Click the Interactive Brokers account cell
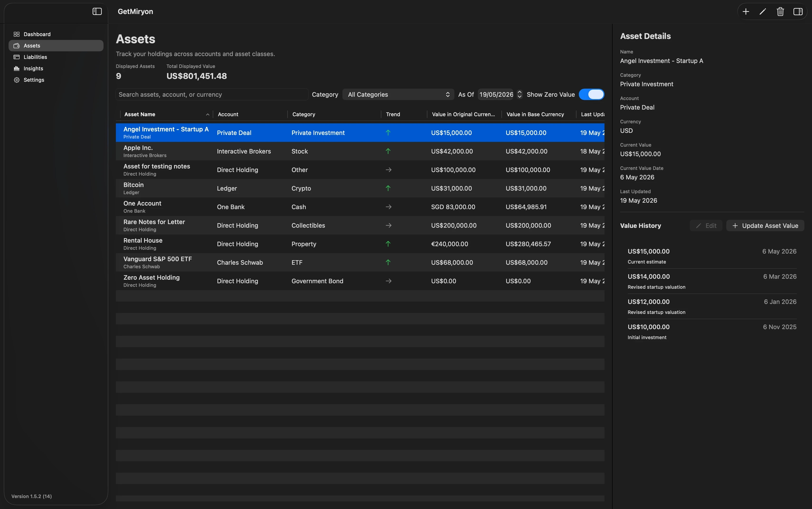This screenshot has height=509, width=812. coord(244,151)
